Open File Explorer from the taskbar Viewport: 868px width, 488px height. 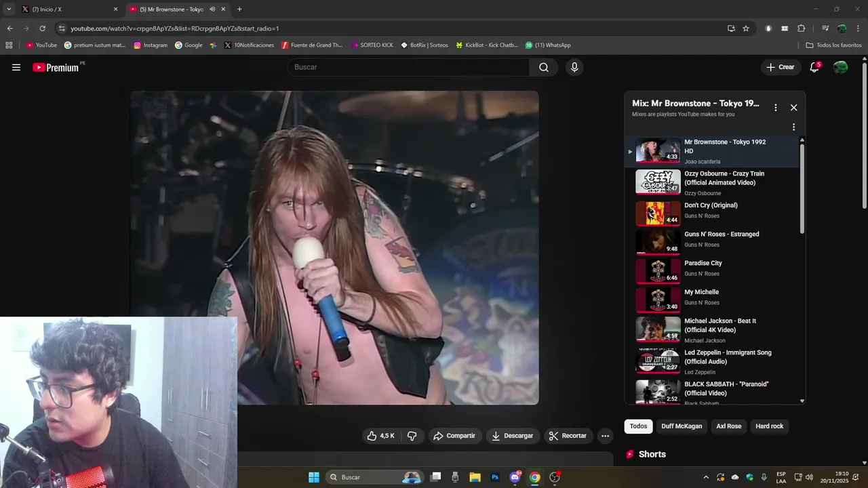click(475, 477)
